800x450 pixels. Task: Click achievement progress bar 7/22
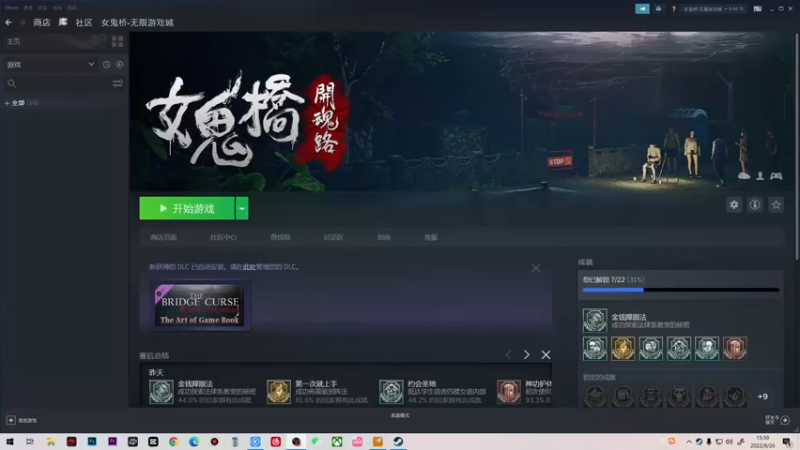pyautogui.click(x=681, y=290)
